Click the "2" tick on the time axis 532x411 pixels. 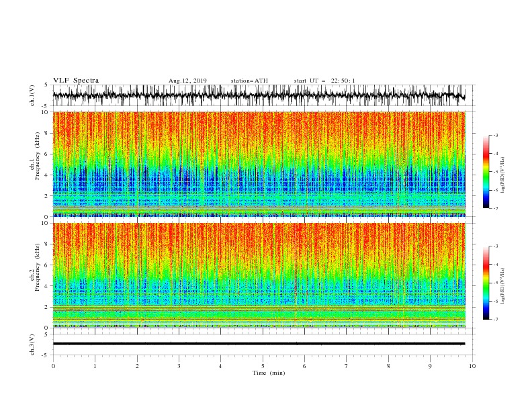[137, 366]
